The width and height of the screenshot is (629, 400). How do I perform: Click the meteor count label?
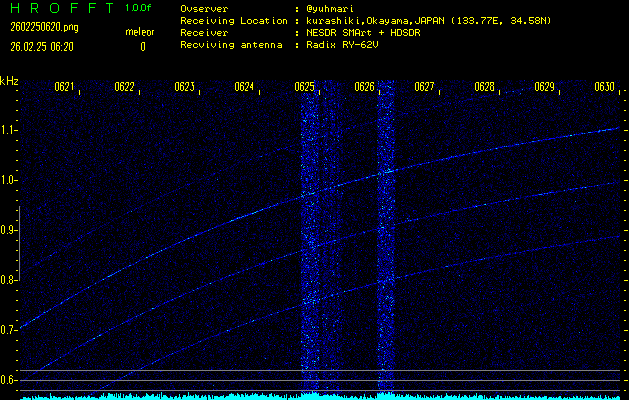[x=139, y=32]
